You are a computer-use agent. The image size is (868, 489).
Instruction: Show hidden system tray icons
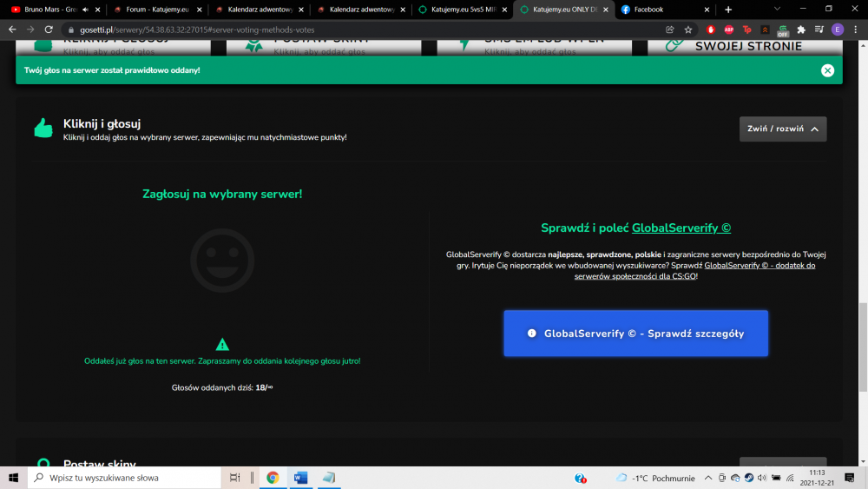click(x=708, y=478)
